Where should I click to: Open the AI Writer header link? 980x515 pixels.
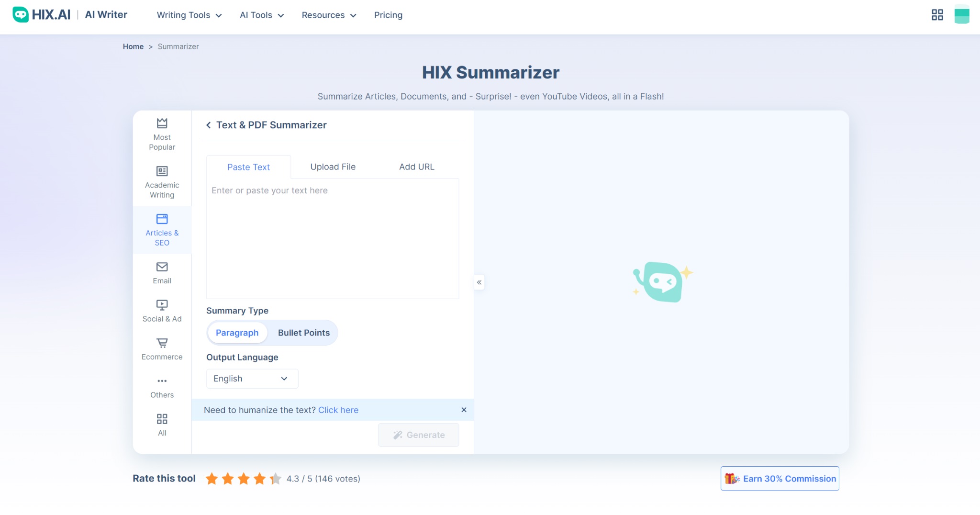106,15
